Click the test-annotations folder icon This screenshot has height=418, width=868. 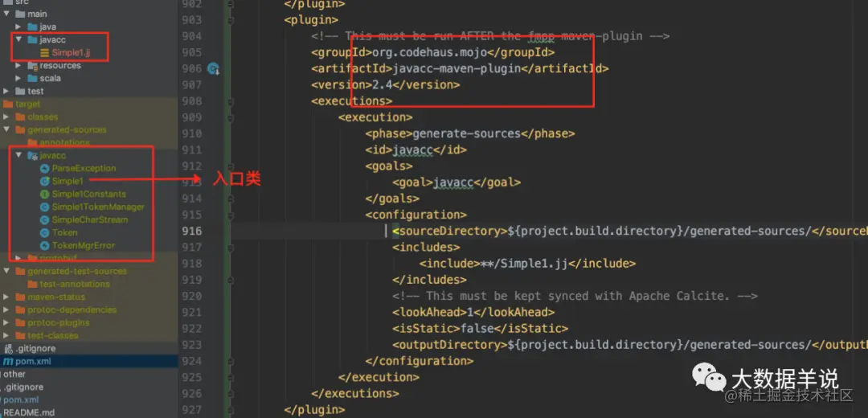pyautogui.click(x=32, y=284)
